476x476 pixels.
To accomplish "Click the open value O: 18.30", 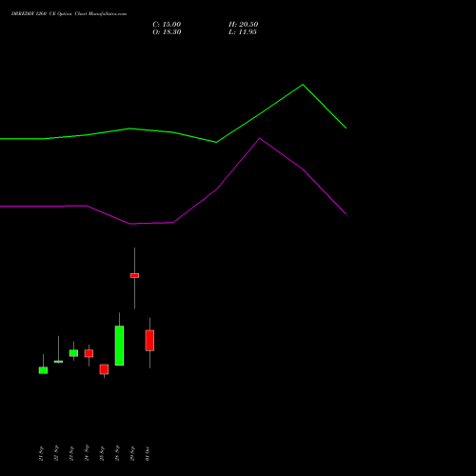I will (x=167, y=32).
